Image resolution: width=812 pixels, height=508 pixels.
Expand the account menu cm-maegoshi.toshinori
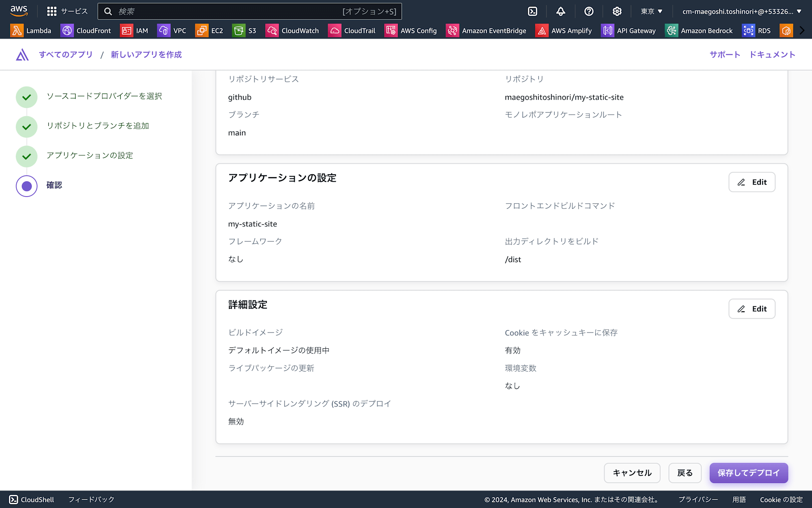click(742, 11)
